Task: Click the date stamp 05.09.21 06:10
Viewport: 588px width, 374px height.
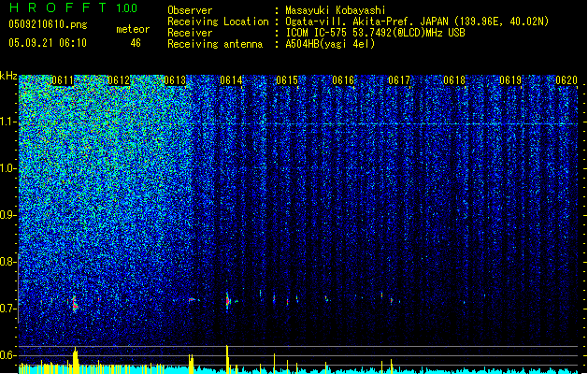Action: pyautogui.click(x=48, y=43)
